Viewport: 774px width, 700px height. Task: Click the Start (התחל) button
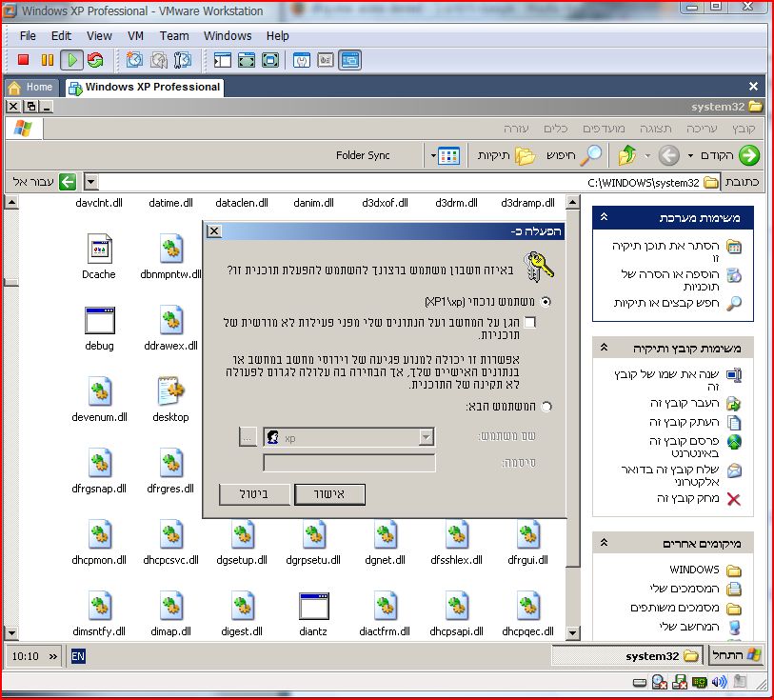click(736, 655)
